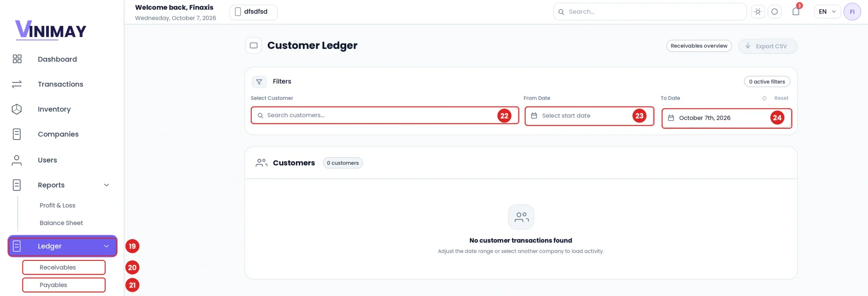Focus the top Search field
This screenshot has height=296, width=868.
point(650,12)
